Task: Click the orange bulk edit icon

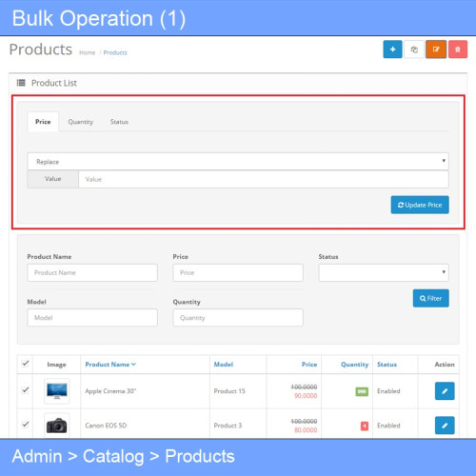Action: (436, 50)
